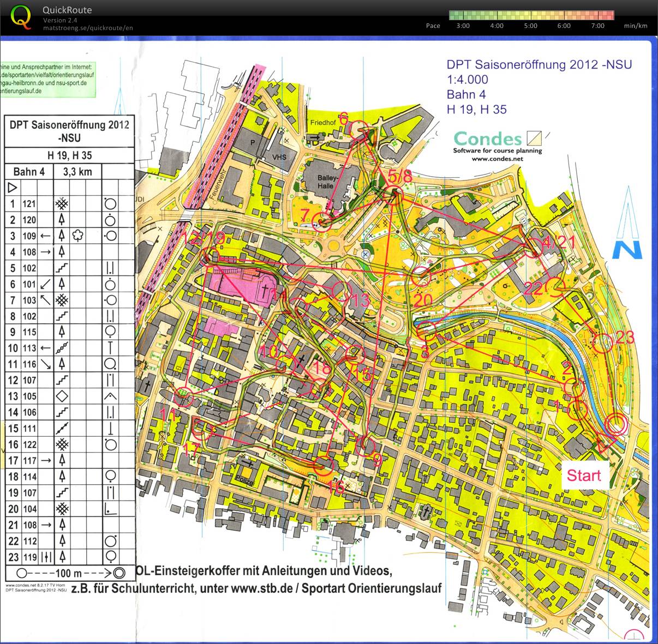
Task: Select control circle 16 on the map
Action: pyautogui.click(x=324, y=465)
